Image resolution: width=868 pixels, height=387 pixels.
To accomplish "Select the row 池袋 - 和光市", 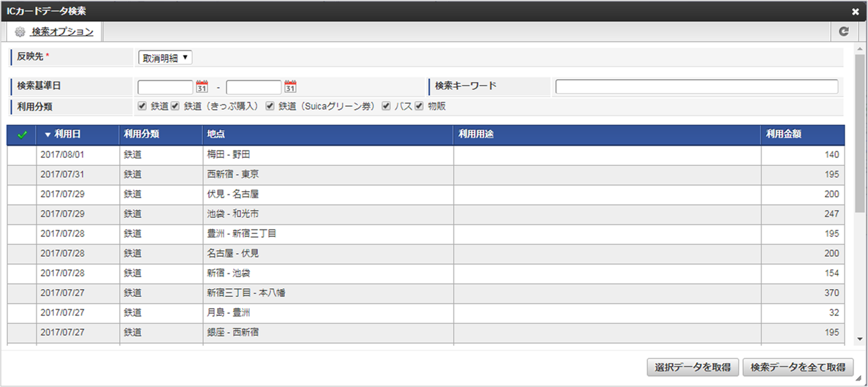I will point(426,214).
